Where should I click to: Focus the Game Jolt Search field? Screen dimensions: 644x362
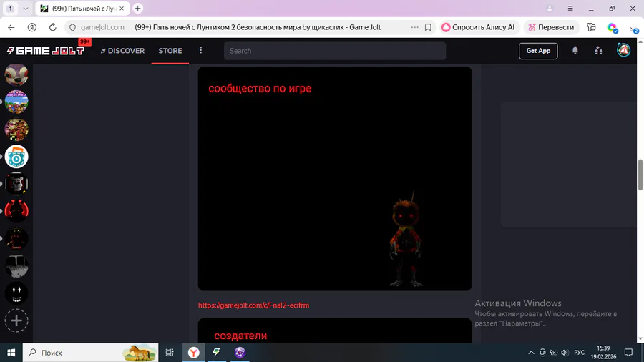(335, 51)
